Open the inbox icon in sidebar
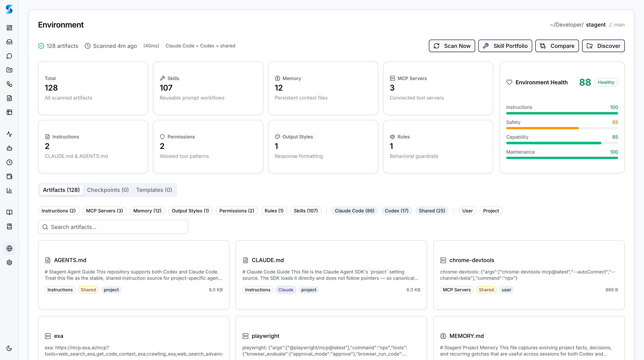The height and width of the screenshot is (360, 644). pos(9,42)
